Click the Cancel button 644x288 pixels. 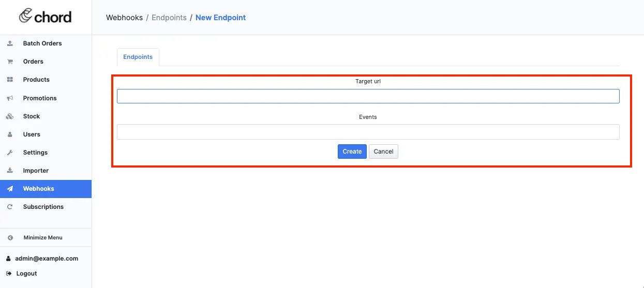pyautogui.click(x=383, y=151)
